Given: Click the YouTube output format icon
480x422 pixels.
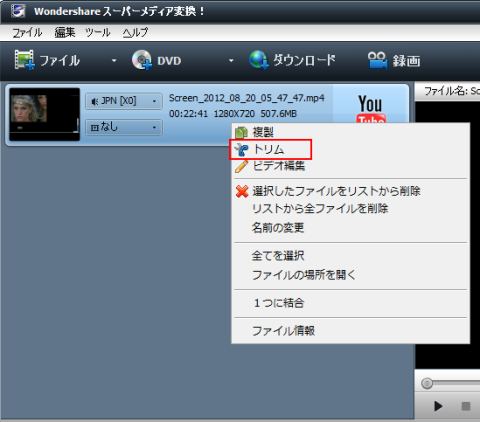Looking at the screenshot, I should 371,108.
